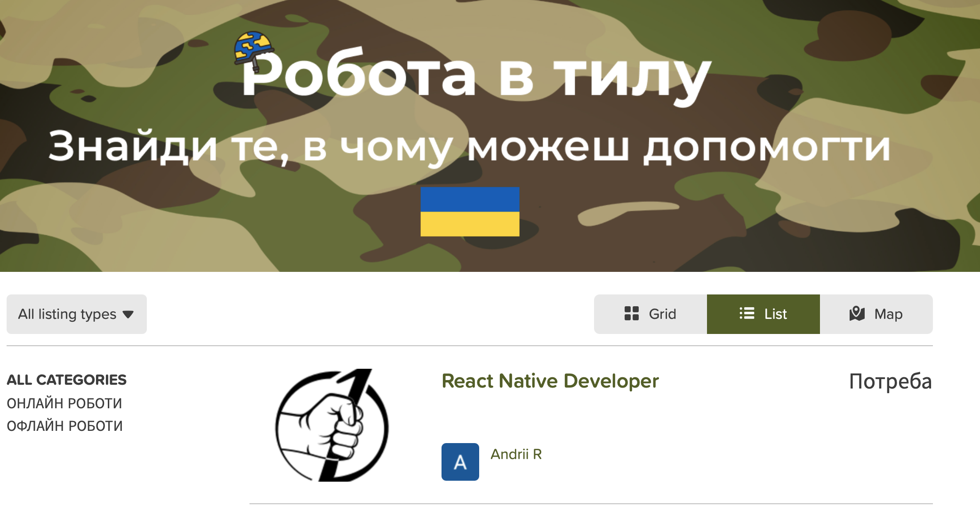This screenshot has width=980, height=508.
Task: Open the fist logo listing image
Action: 332,425
